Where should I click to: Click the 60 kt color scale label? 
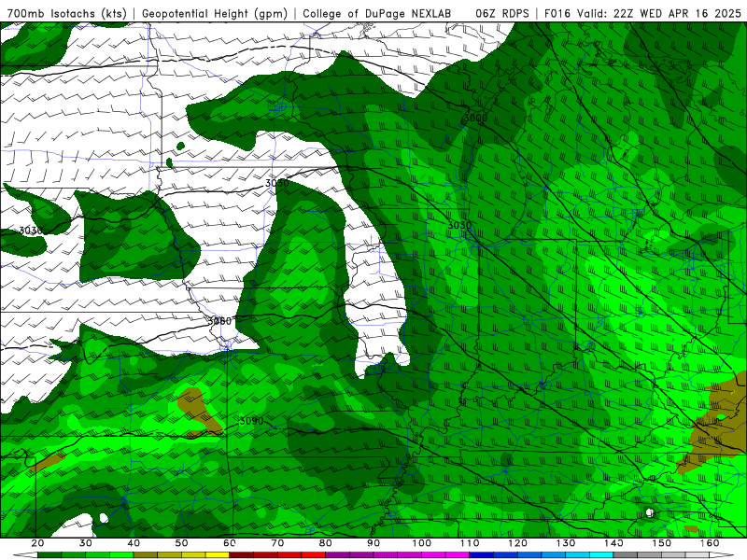click(230, 543)
